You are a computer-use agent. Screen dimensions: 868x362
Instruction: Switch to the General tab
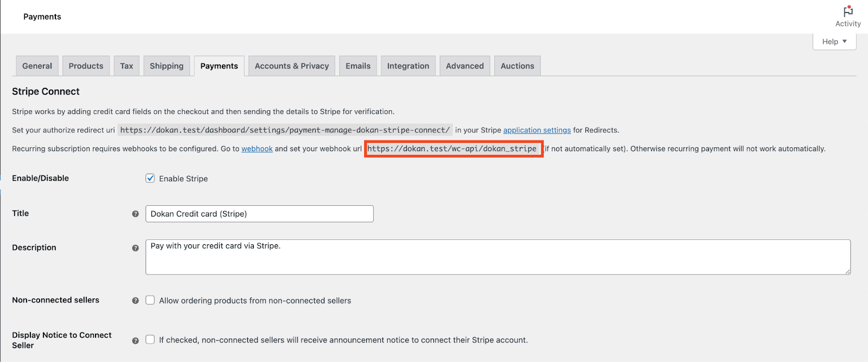point(37,66)
